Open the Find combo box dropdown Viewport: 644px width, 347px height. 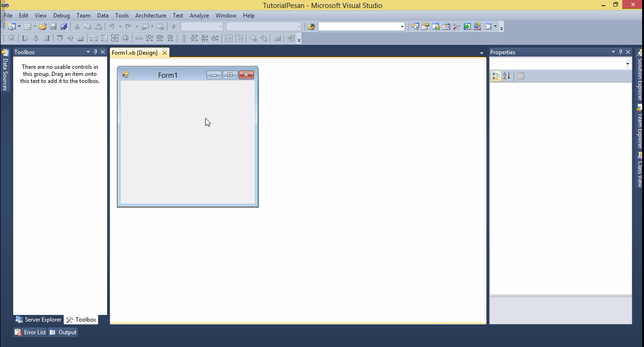point(402,26)
